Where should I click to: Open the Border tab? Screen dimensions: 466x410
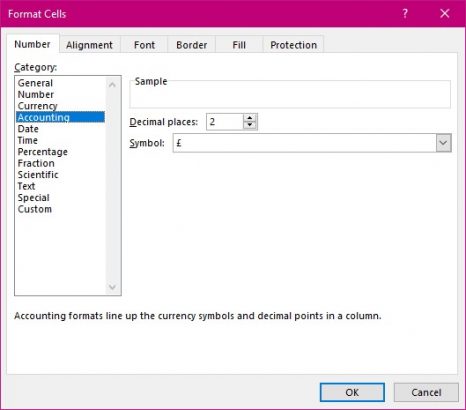(x=192, y=45)
